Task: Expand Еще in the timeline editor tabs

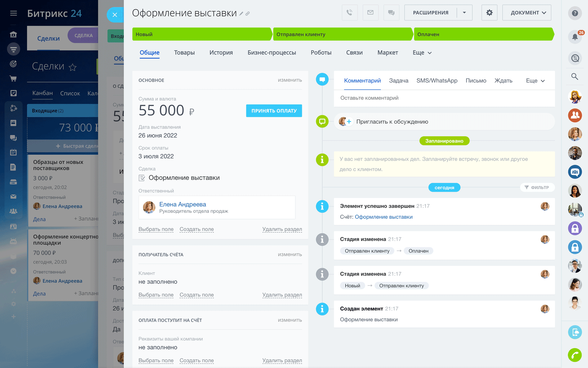Action: pos(535,81)
